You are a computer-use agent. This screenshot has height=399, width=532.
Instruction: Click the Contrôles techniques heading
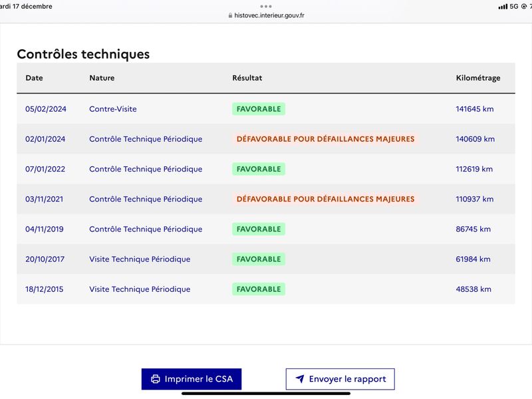84,55
